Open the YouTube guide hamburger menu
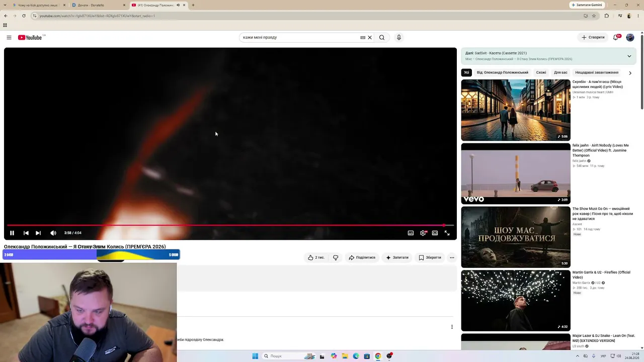The image size is (644, 362). 9,37
